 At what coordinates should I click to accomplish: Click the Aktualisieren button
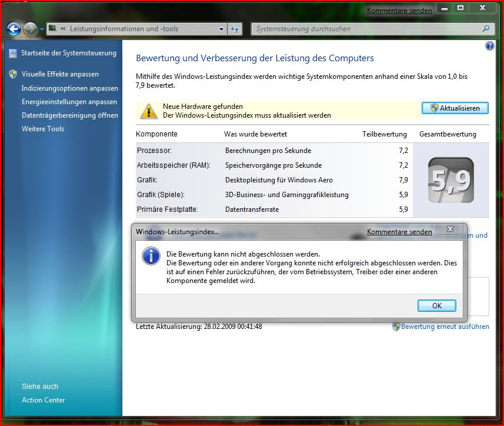[455, 108]
